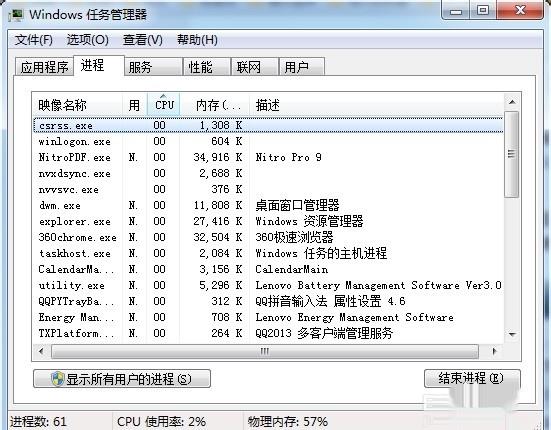Click the horizontal scroll left arrow
The width and height of the screenshot is (551, 430).
[41, 351]
